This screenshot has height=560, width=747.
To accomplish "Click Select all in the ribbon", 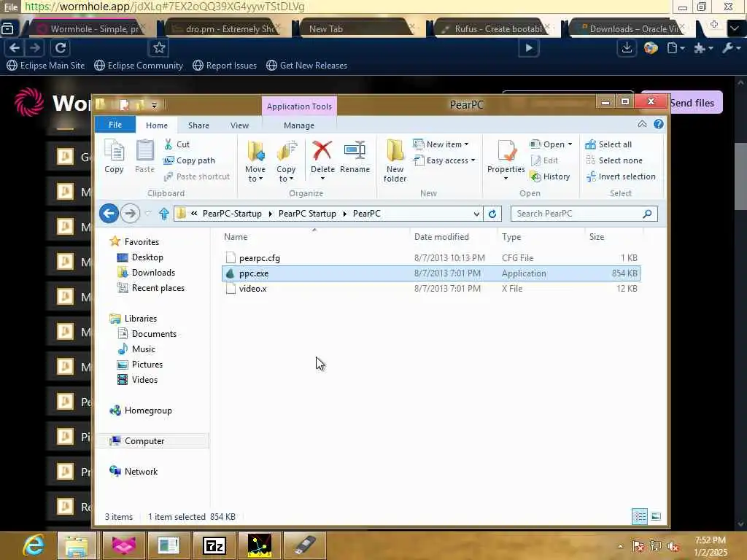I will (608, 144).
